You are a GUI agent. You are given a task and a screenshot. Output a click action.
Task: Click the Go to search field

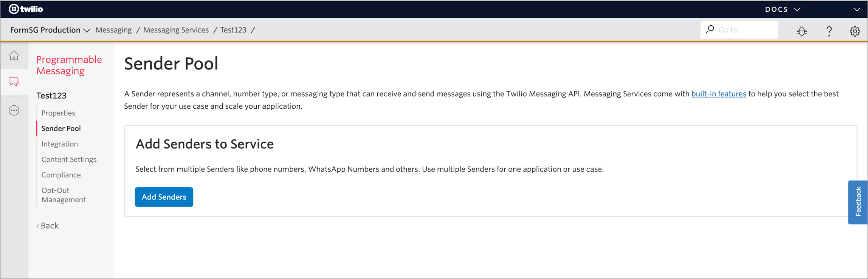point(739,30)
